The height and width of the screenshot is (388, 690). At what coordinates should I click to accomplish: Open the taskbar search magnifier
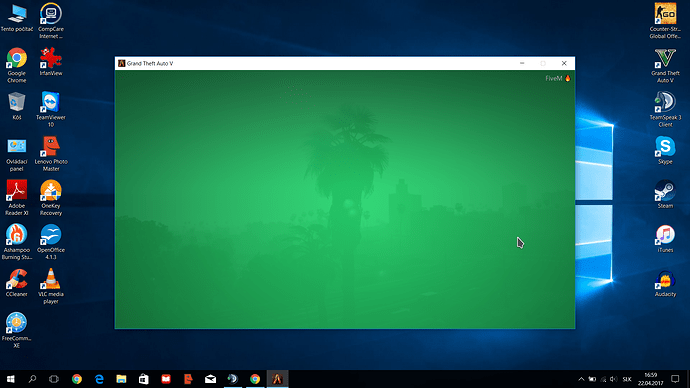coord(32,379)
